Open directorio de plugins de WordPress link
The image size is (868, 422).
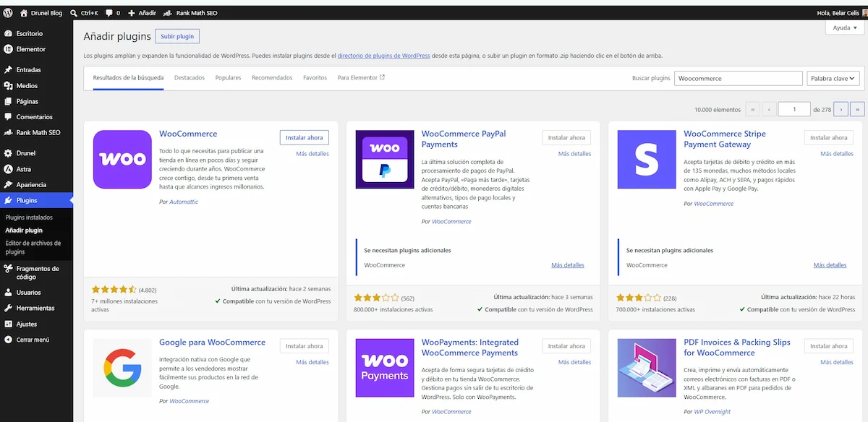click(x=383, y=56)
